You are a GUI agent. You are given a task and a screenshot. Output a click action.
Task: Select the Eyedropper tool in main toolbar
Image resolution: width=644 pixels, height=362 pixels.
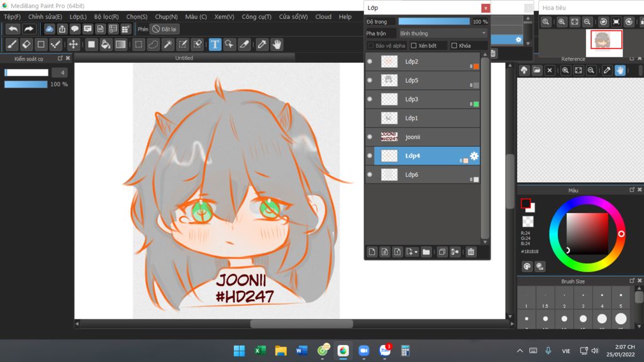tap(262, 45)
